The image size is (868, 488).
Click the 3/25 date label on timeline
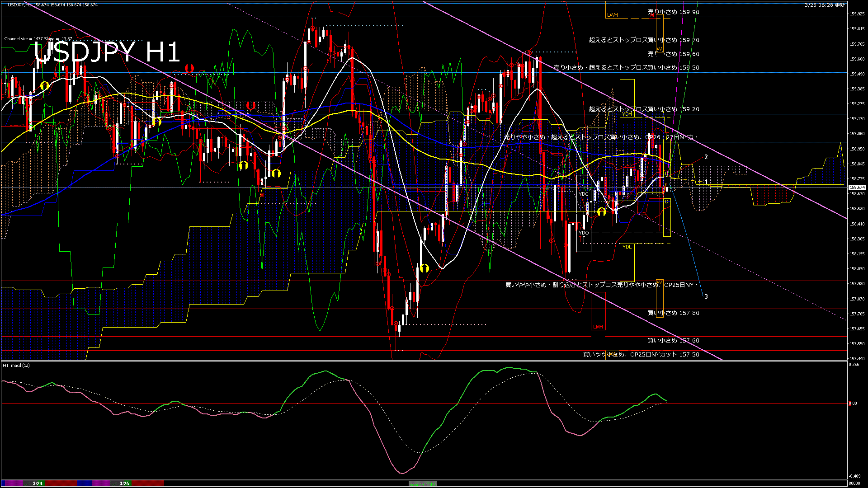point(124,483)
